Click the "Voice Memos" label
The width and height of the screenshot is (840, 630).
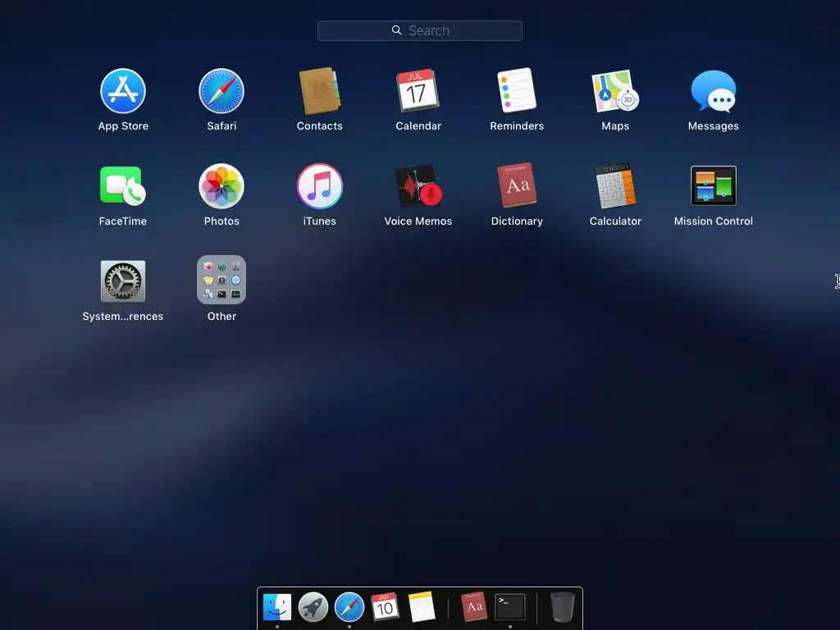(x=418, y=221)
